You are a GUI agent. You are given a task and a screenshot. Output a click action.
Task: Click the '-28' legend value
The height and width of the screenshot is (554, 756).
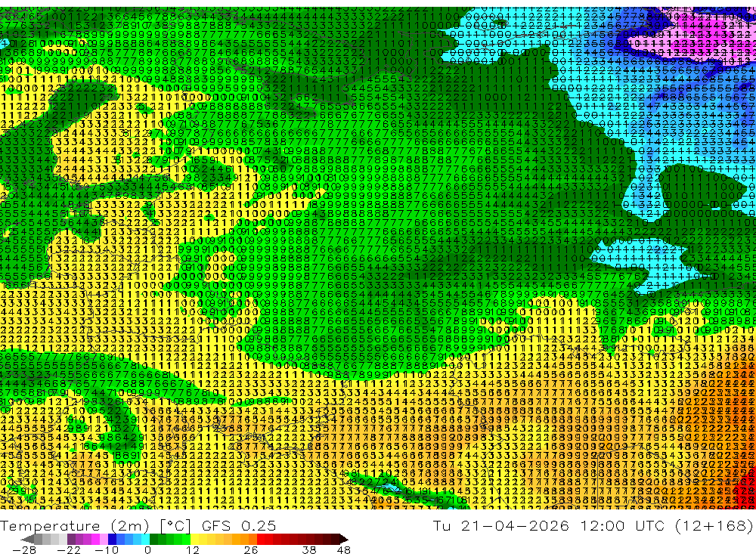coord(24,550)
